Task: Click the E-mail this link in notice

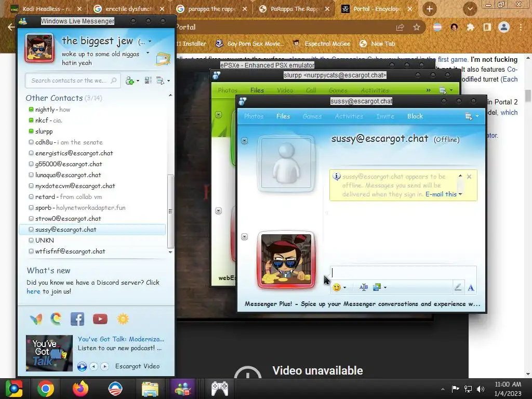Action: pyautogui.click(x=441, y=194)
